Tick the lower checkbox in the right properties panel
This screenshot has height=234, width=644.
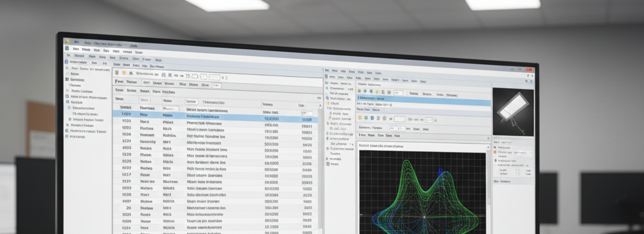(518, 174)
